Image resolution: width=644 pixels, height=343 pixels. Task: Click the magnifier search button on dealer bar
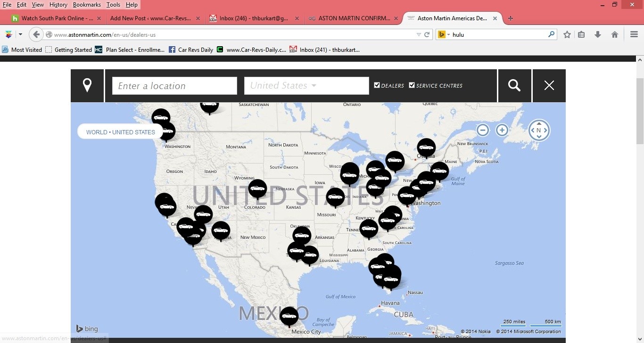514,85
